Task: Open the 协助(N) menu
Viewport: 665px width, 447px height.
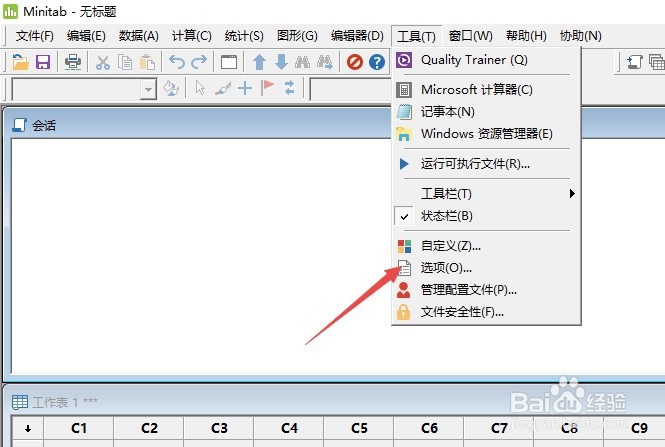Action: 581,36
